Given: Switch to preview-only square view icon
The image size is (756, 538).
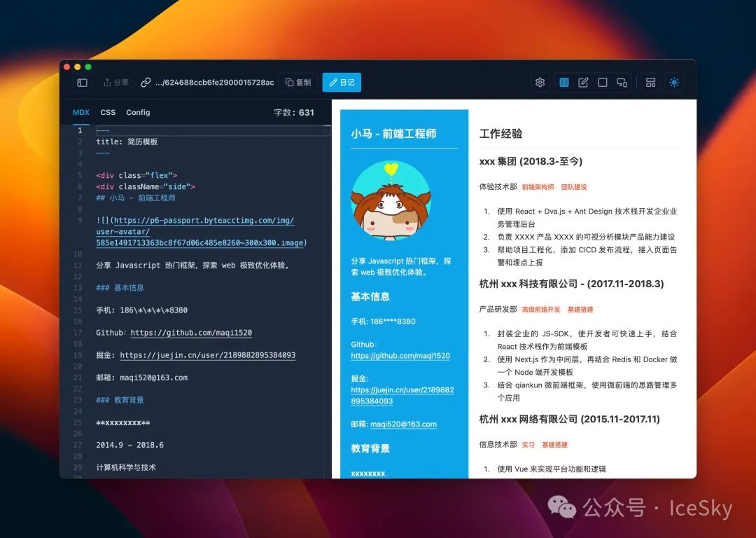Looking at the screenshot, I should tap(602, 83).
